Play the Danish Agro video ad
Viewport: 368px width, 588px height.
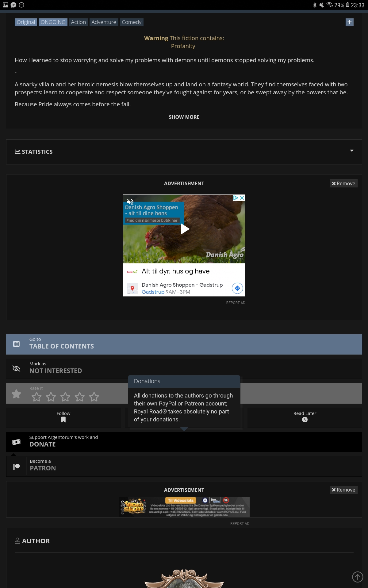point(185,229)
